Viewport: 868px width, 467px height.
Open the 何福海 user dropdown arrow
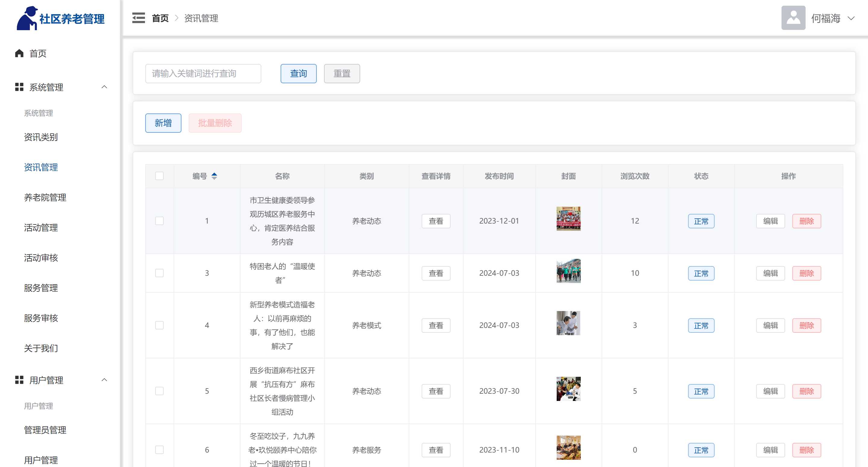[851, 18]
